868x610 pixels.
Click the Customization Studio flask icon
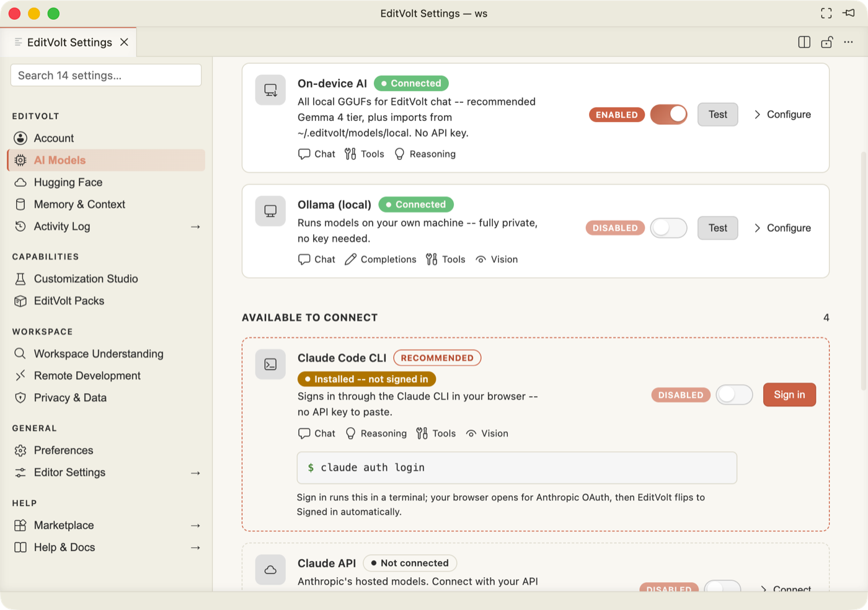pyautogui.click(x=20, y=279)
